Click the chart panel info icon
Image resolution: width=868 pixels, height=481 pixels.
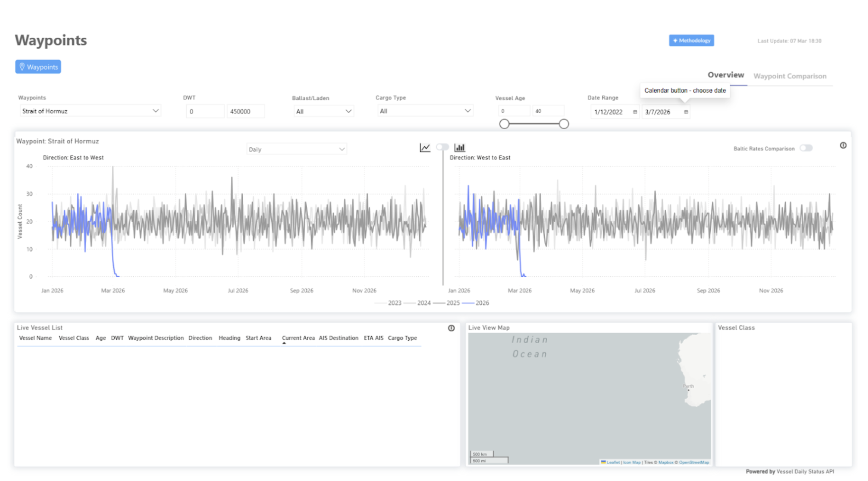tap(843, 145)
